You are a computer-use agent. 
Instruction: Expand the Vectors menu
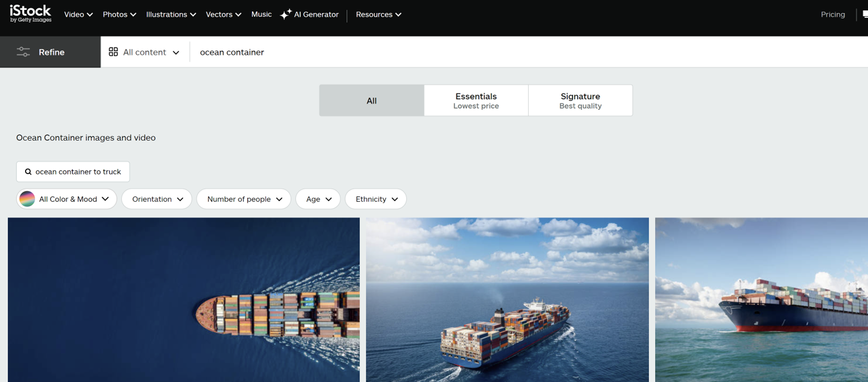click(x=224, y=14)
